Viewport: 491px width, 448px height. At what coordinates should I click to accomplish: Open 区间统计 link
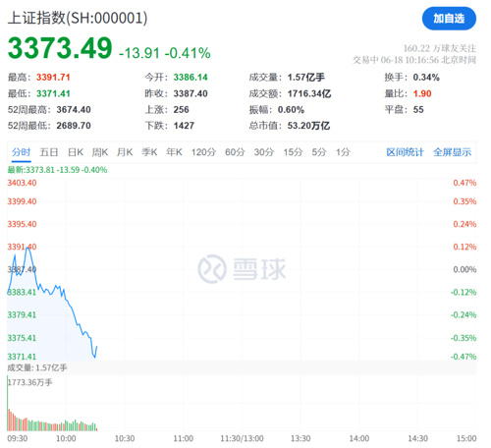(x=405, y=152)
